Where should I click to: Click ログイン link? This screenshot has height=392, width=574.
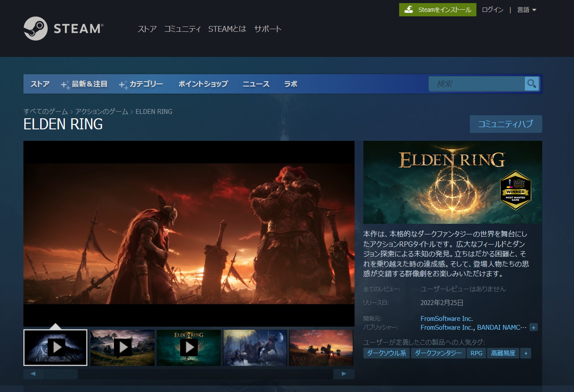[492, 10]
